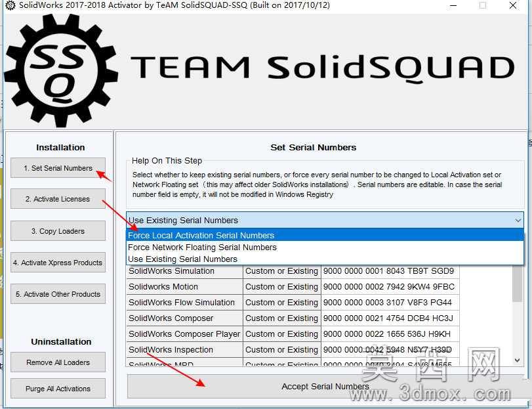Click the product list scrollbar thumb

(517, 284)
